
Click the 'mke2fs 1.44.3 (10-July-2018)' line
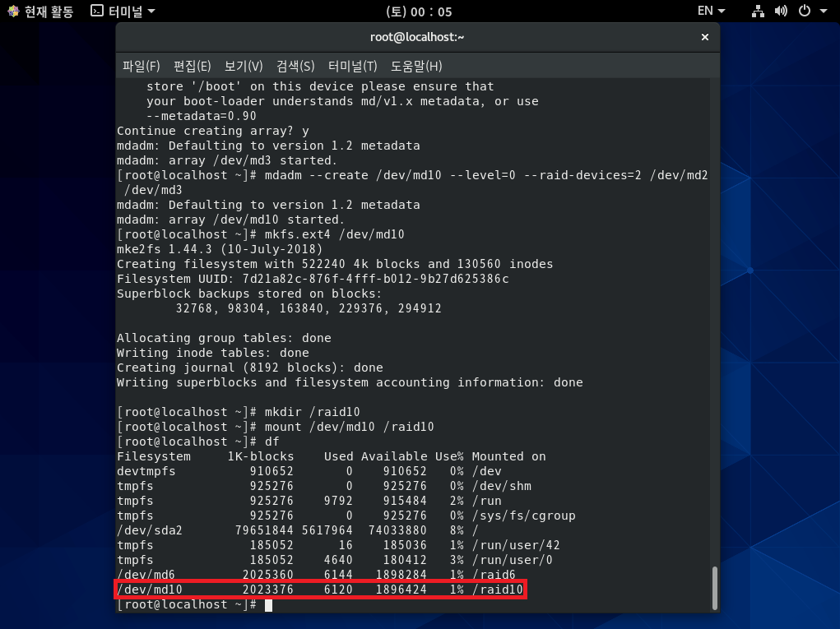click(220, 249)
